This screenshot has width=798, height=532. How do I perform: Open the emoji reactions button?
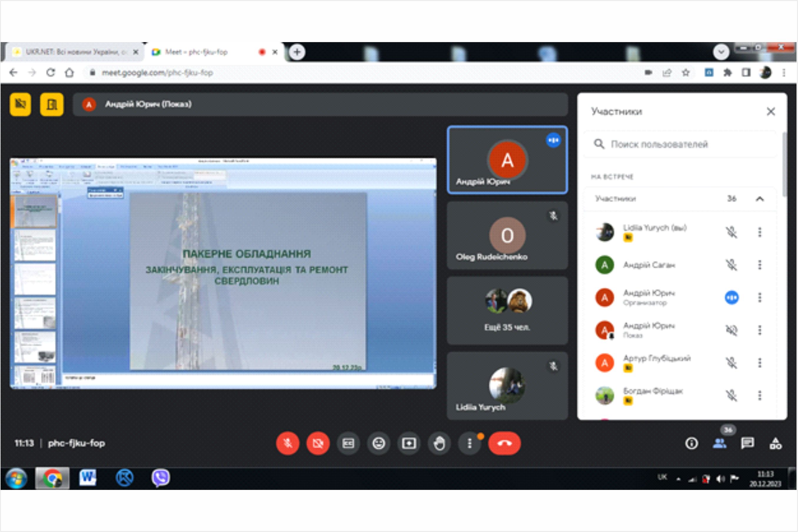pos(379,443)
